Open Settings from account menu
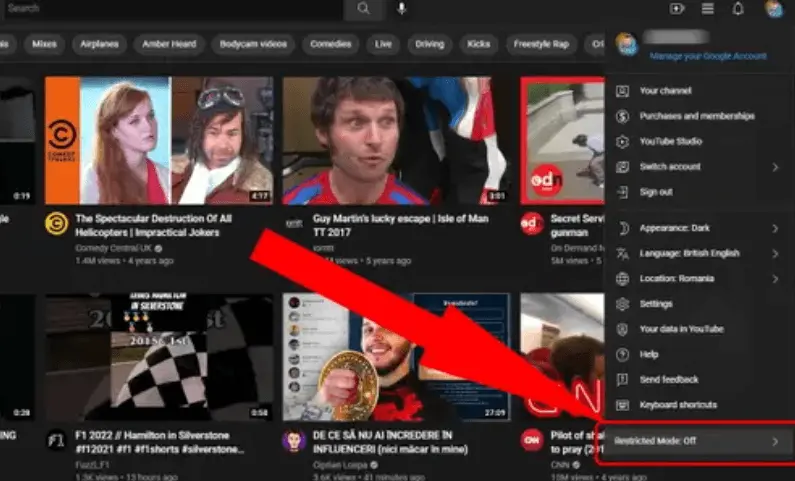 pyautogui.click(x=700, y=304)
